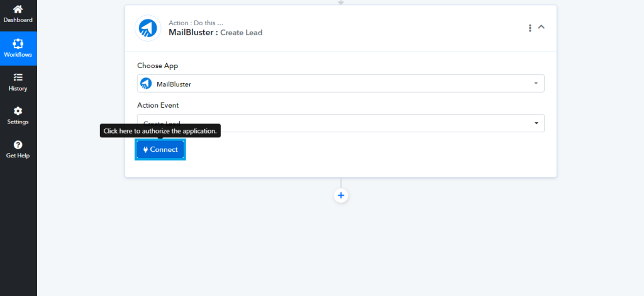Image resolution: width=644 pixels, height=296 pixels.
Task: Open History via its list icon
Action: click(x=18, y=77)
